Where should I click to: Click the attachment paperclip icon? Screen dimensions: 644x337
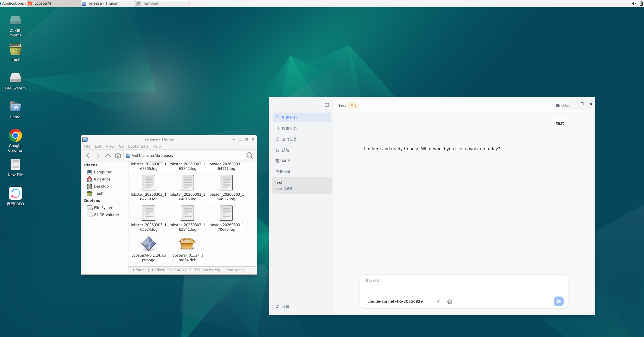point(438,301)
